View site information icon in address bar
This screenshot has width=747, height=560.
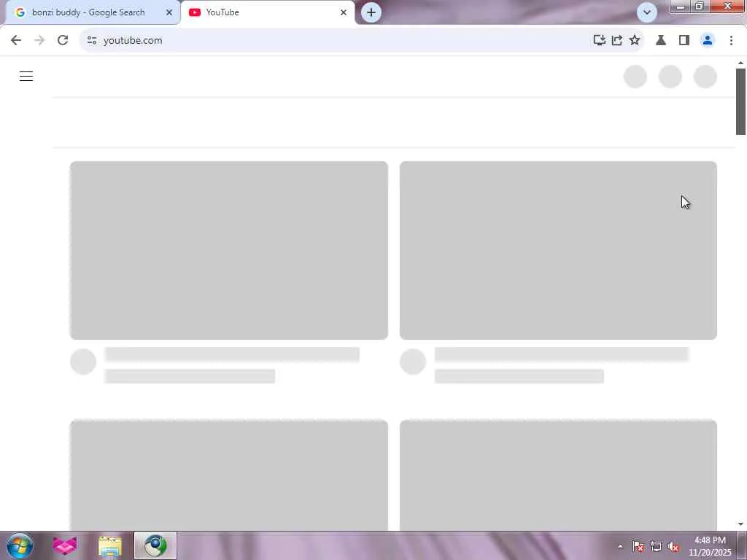(x=92, y=41)
